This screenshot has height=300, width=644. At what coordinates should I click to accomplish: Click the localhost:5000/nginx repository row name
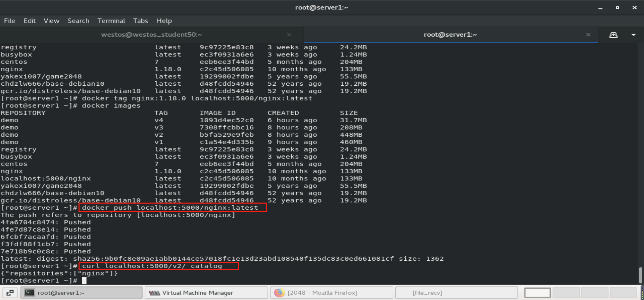tap(46, 179)
